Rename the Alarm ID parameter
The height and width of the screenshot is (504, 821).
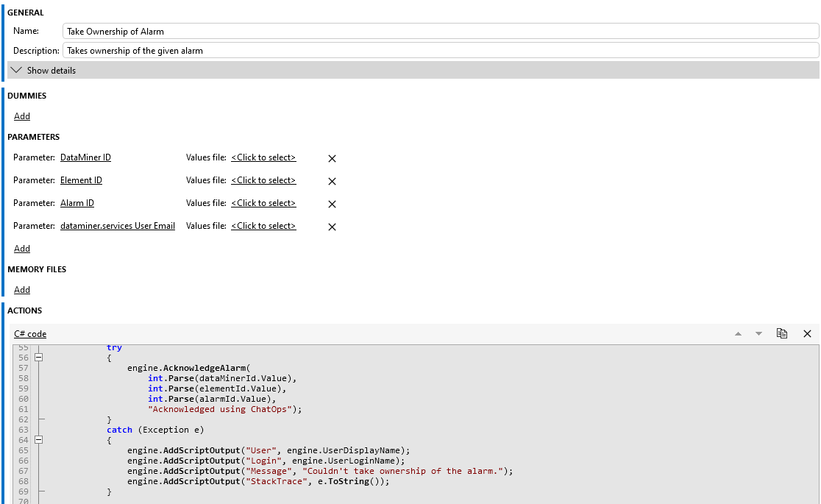tap(77, 203)
